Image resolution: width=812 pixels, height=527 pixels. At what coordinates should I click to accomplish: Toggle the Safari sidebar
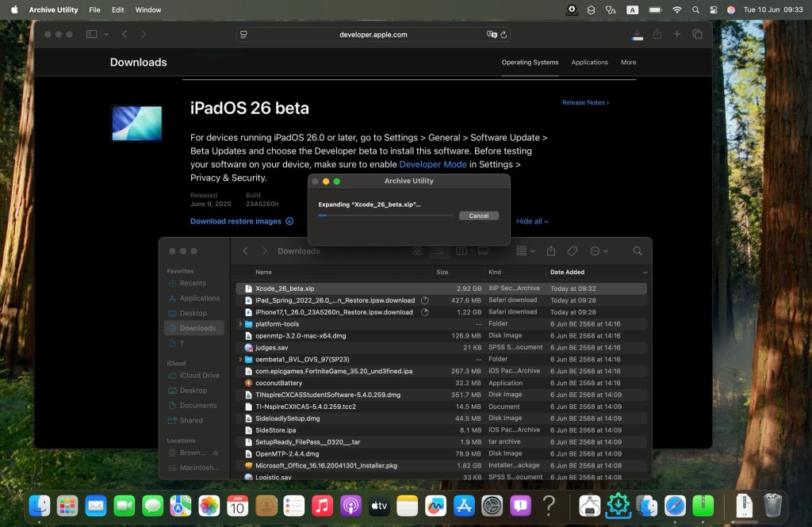[x=91, y=35]
